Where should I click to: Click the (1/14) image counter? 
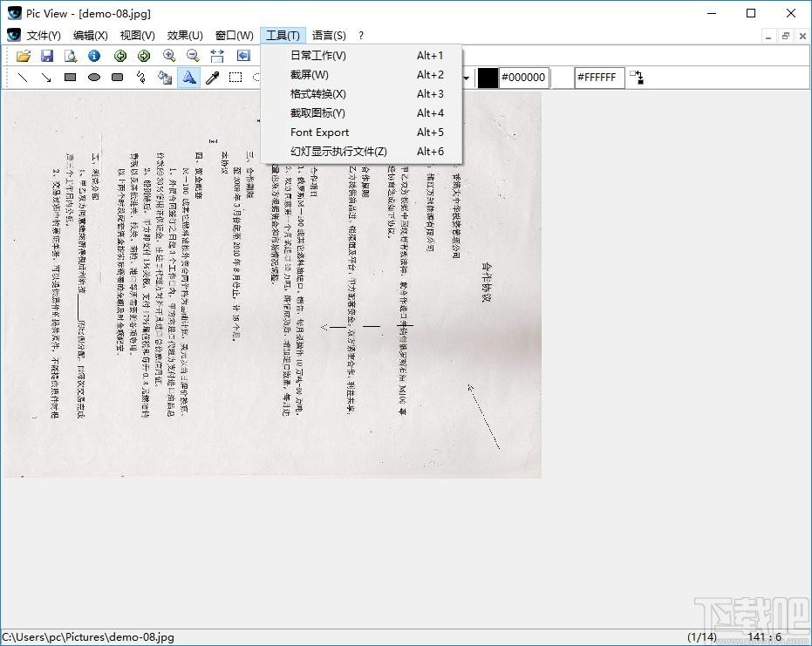[x=702, y=636]
